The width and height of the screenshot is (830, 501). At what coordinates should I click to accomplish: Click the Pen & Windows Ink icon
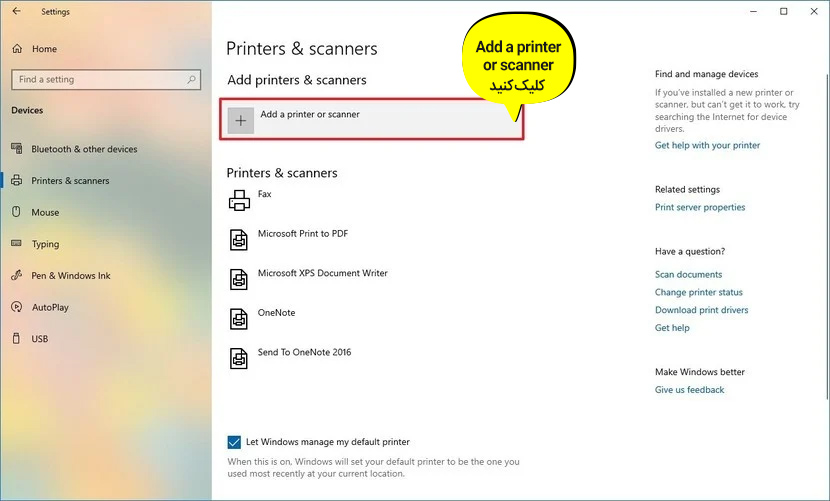coord(17,275)
